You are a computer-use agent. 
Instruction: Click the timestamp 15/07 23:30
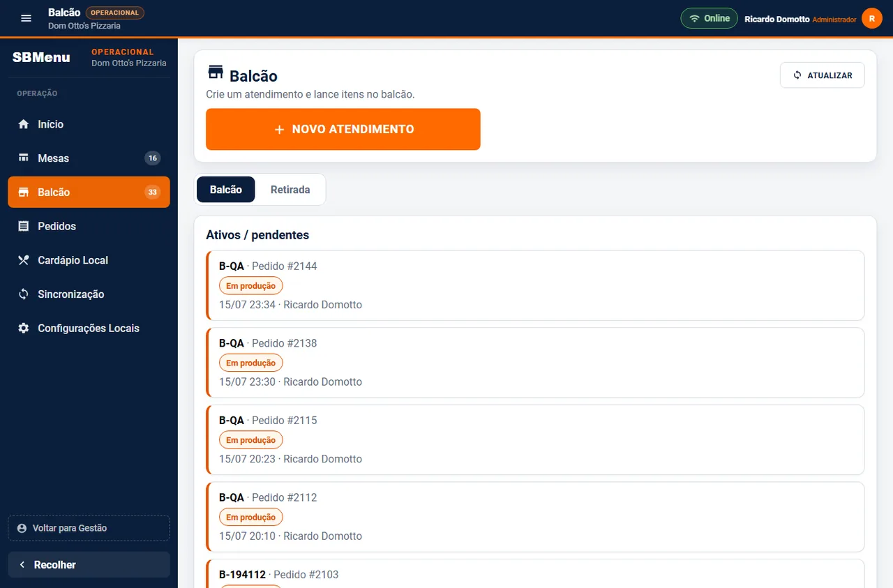tap(247, 382)
